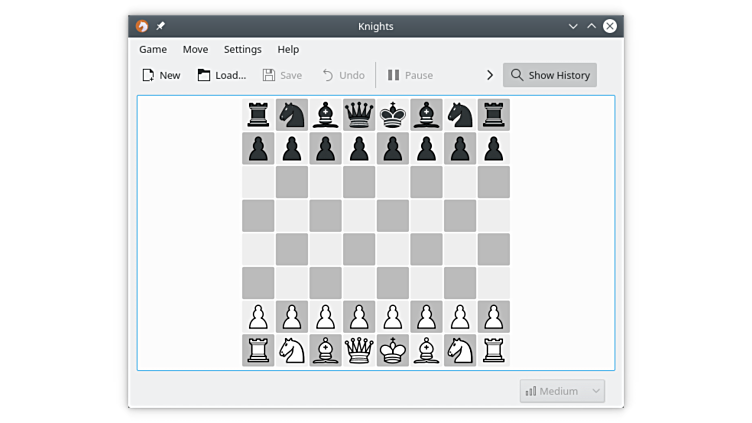Select the white queen piece
Viewport: 752px width, 423px height.
(x=359, y=350)
